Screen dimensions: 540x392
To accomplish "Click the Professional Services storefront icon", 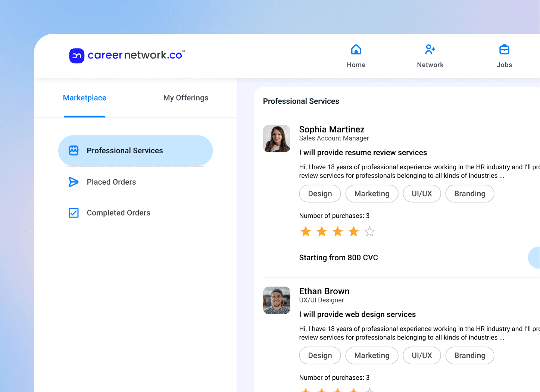I will pyautogui.click(x=74, y=150).
